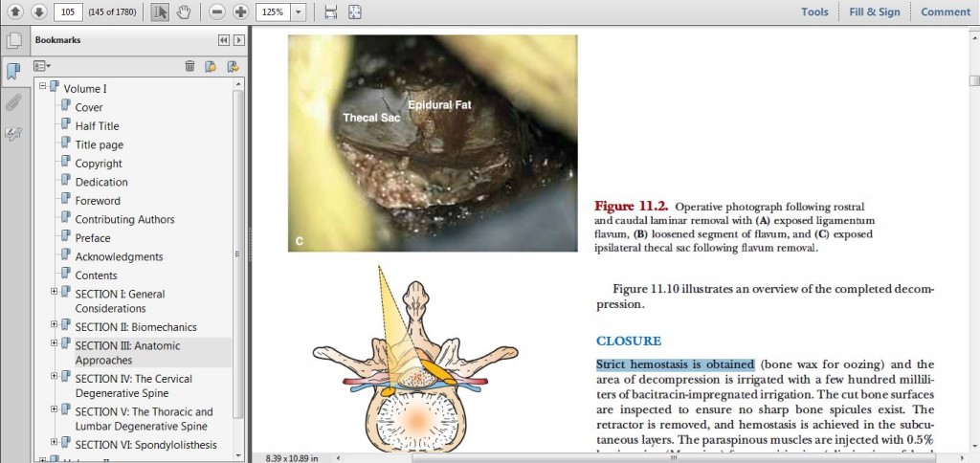Viewport: 980px width, 463px height.
Task: Click the CLOSURE section heading
Action: 628,342
